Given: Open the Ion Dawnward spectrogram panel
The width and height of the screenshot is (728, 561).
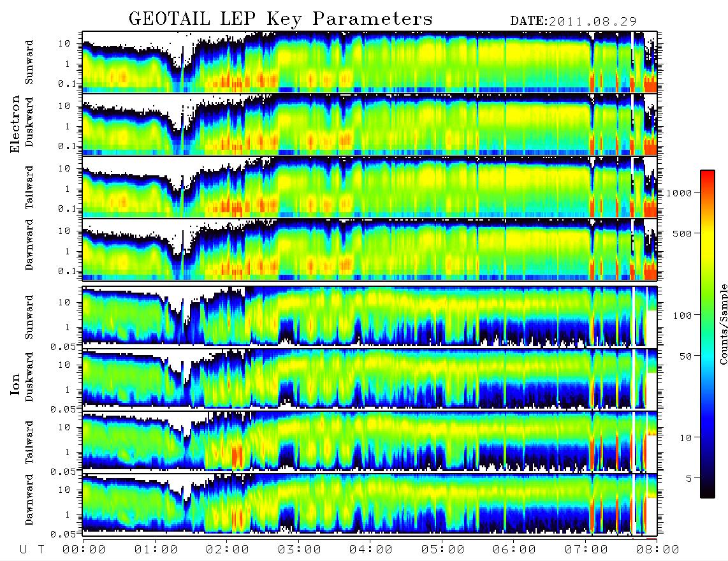Looking at the screenshot, I should click(x=370, y=504).
